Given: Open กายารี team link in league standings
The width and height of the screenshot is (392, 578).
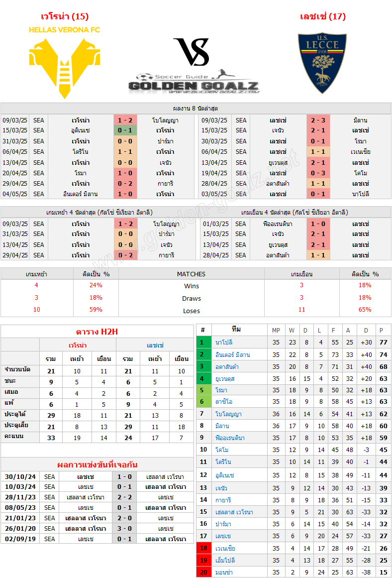Looking at the screenshot, I should coord(224,500).
